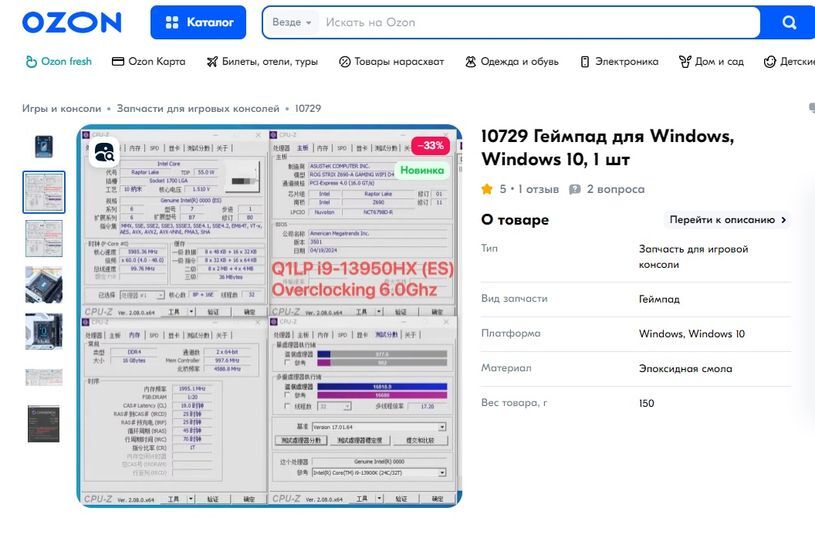Open the Дом и сад category
Image resolution: width=815 pixels, height=545 pixels.
[x=711, y=62]
